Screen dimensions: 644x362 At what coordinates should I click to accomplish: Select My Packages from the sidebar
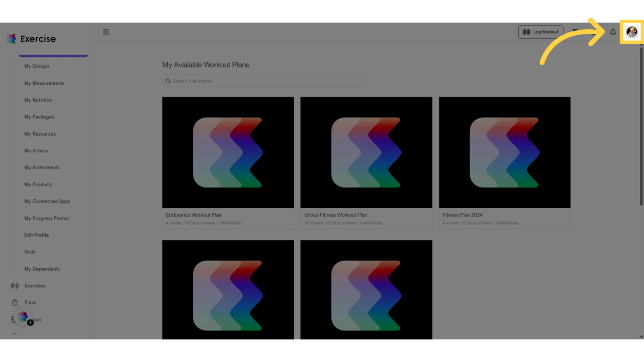39,117
